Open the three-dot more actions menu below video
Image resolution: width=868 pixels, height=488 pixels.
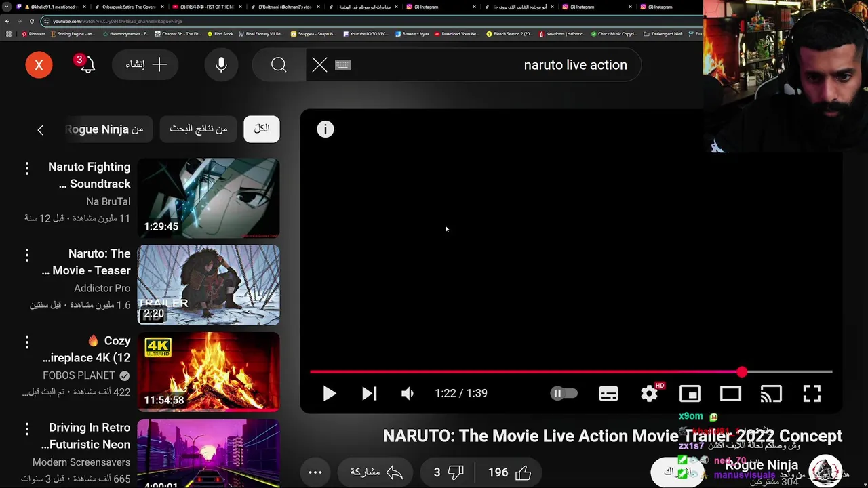point(315,472)
